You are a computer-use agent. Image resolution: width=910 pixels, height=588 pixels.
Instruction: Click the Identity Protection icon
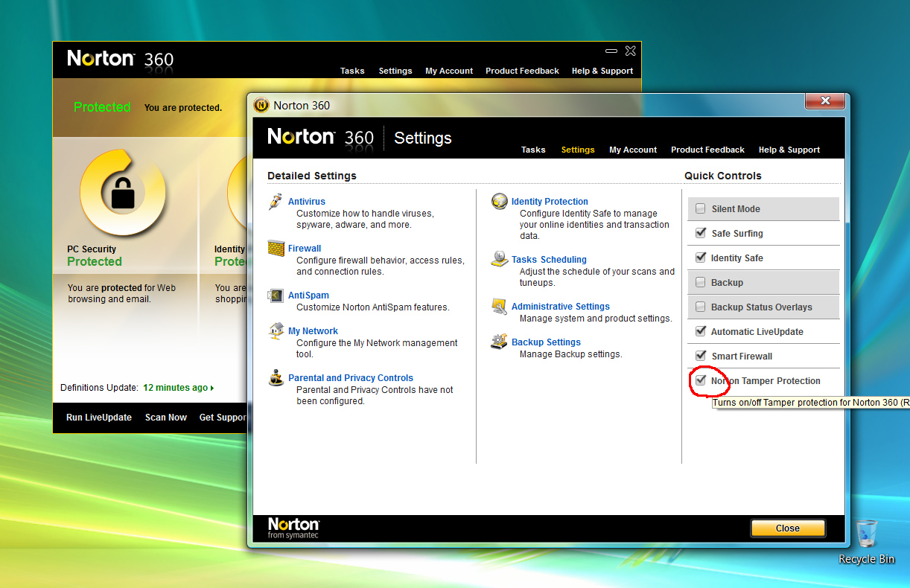[x=500, y=202]
